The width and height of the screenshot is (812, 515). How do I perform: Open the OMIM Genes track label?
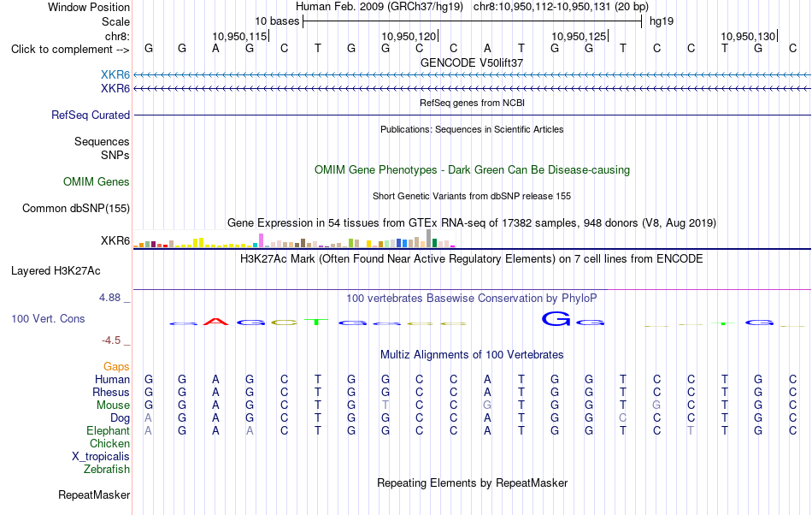(97, 182)
